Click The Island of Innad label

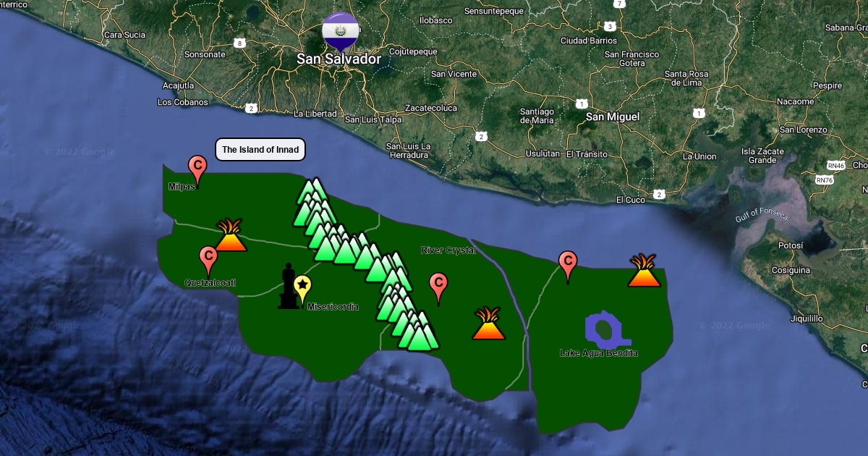point(260,150)
